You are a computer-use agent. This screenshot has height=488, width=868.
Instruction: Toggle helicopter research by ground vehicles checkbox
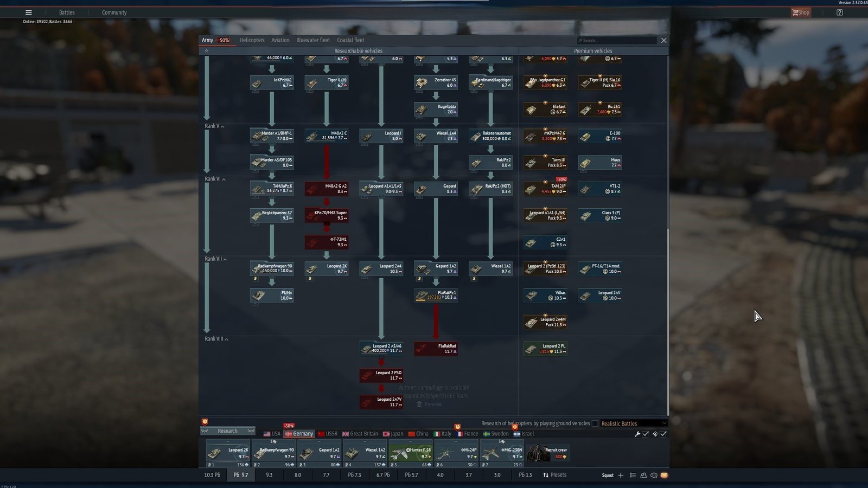point(595,423)
